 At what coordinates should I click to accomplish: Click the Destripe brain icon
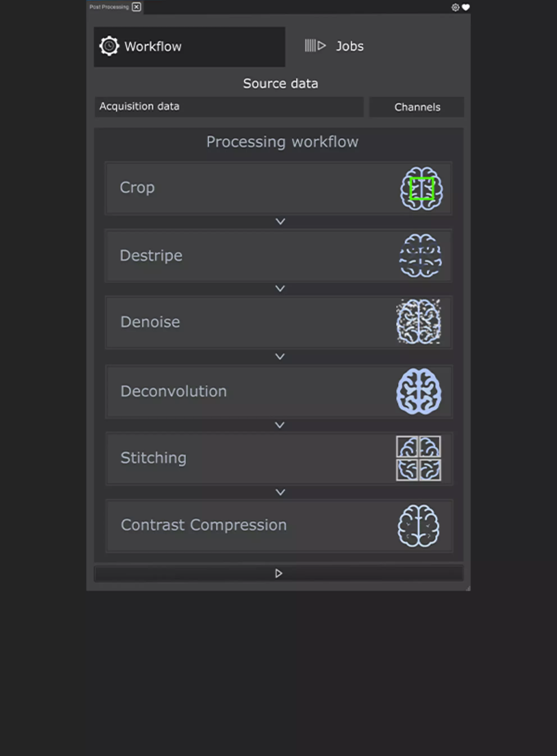pyautogui.click(x=421, y=256)
